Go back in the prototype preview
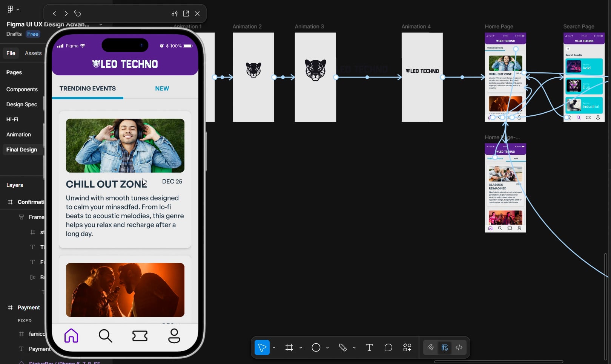The image size is (611, 364). coord(54,14)
